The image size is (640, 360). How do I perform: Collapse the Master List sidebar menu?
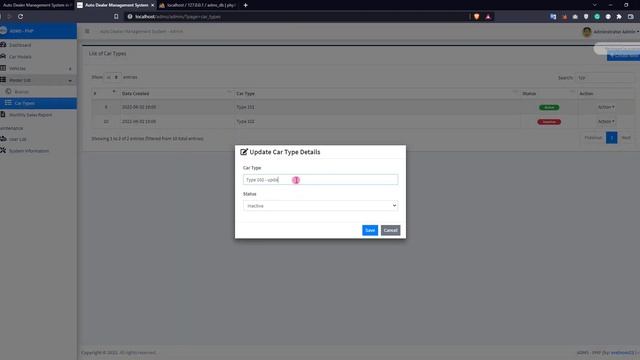click(x=38, y=80)
